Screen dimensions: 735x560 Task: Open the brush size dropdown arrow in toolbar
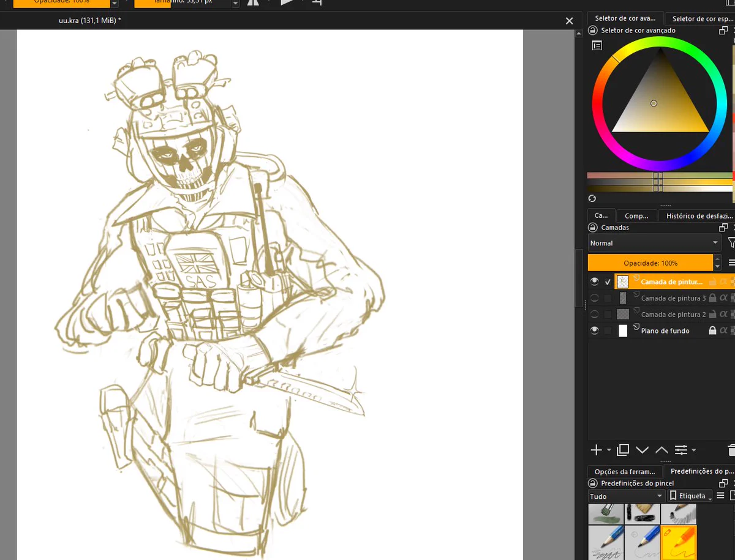tap(236, 3)
